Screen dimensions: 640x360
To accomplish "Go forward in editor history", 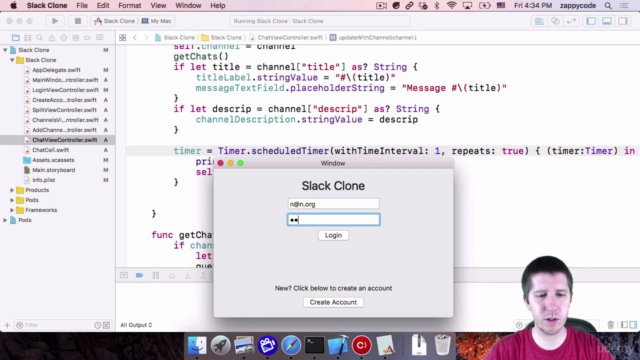I will pos(146,38).
